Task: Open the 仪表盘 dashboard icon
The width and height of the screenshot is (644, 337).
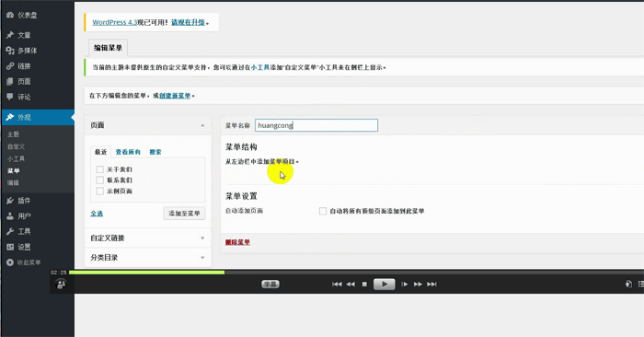Action: point(10,16)
